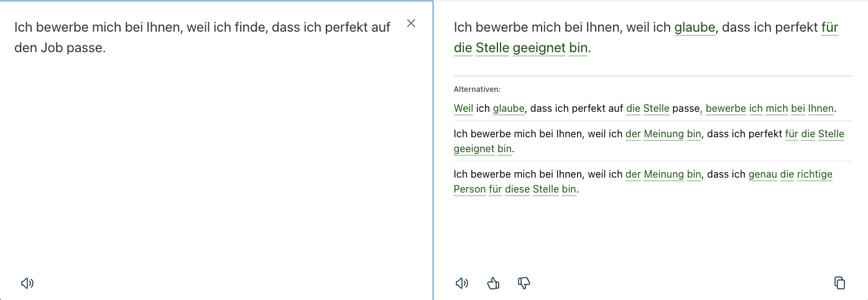Viewport: 868px width, 300px height.
Task: Select "Meinung" in the second alternative
Action: click(663, 134)
